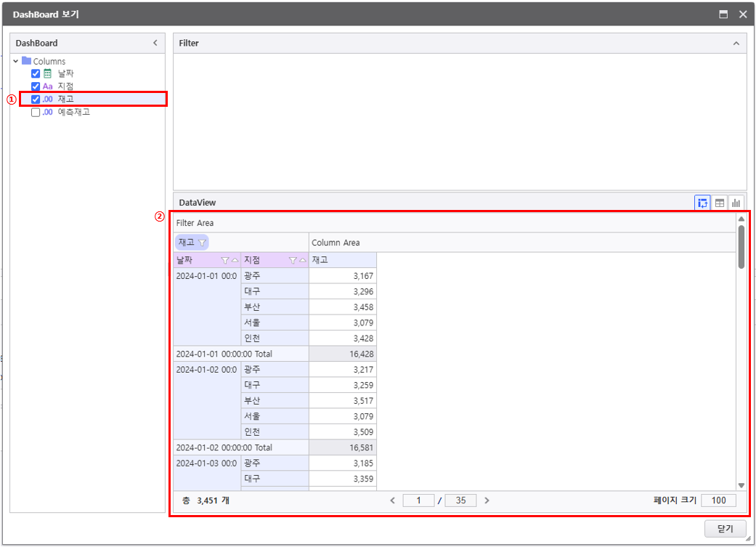Uncheck the 지점 column checkbox
Image resolution: width=756 pixels, height=547 pixels.
[36, 86]
